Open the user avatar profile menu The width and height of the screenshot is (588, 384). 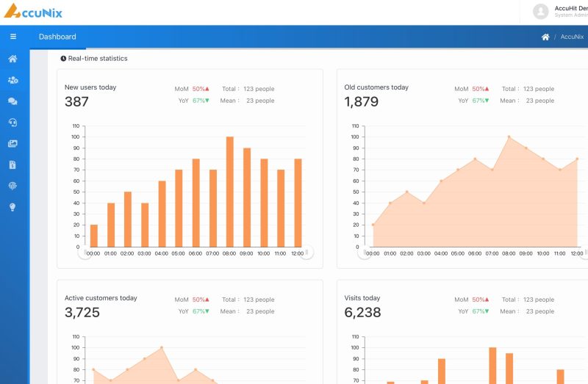[x=541, y=12]
